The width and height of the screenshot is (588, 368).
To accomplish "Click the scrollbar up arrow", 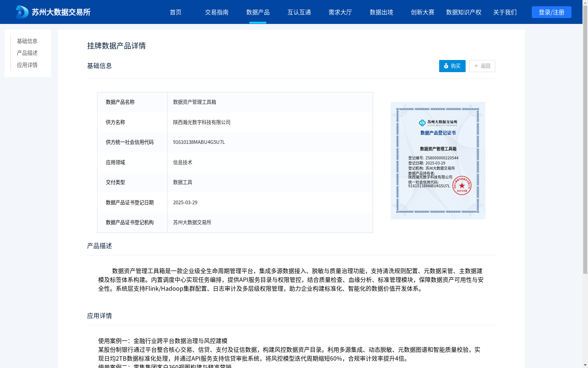I will tap(585, 3).
